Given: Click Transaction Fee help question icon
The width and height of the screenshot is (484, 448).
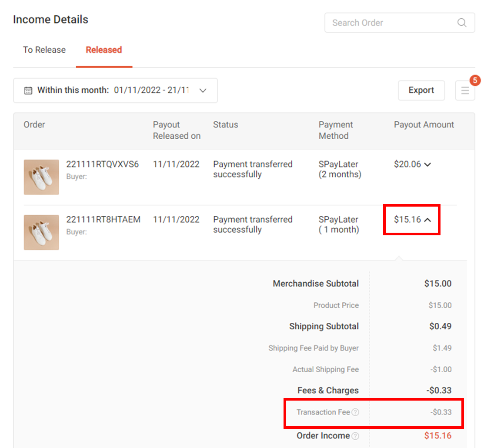Looking at the screenshot, I should click(x=356, y=412).
